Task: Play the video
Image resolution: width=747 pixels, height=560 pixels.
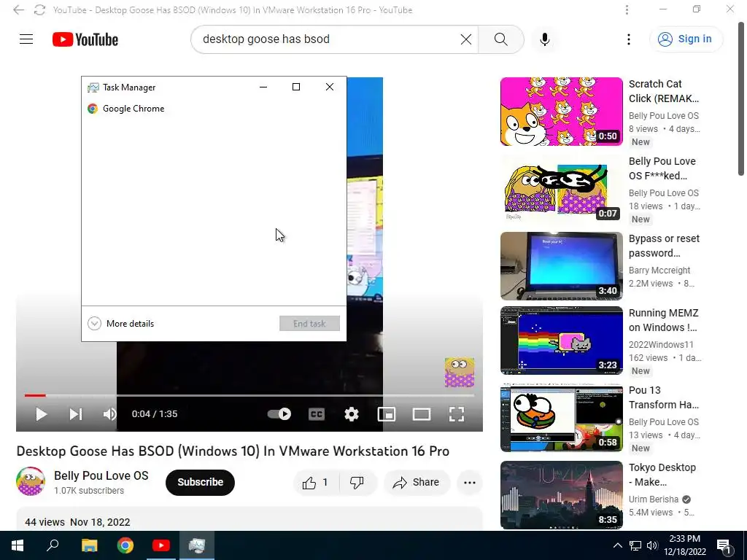Action: [x=41, y=414]
